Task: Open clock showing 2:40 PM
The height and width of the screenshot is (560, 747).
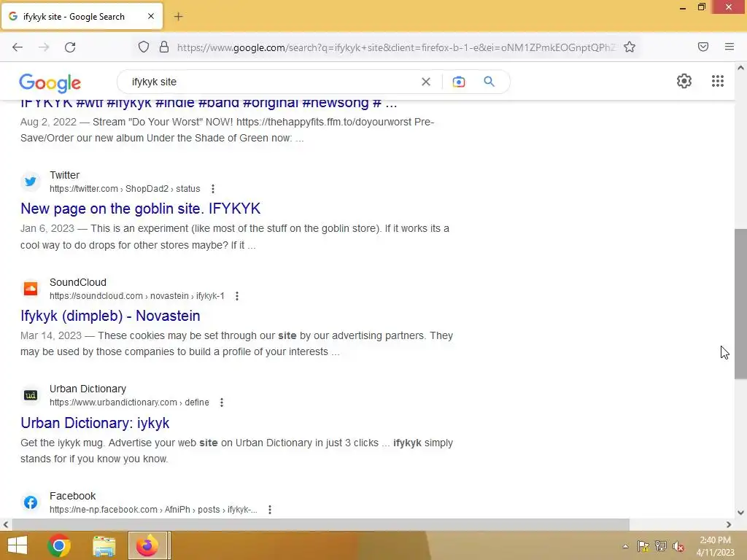Action: click(715, 546)
